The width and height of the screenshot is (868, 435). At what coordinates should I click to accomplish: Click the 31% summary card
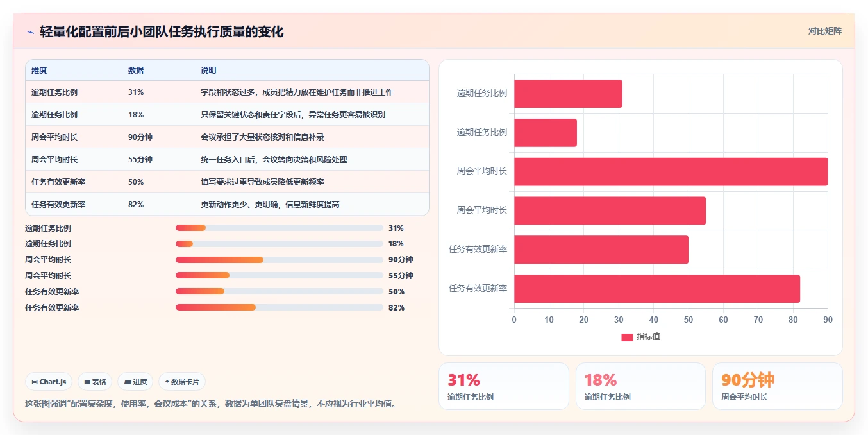(x=504, y=386)
